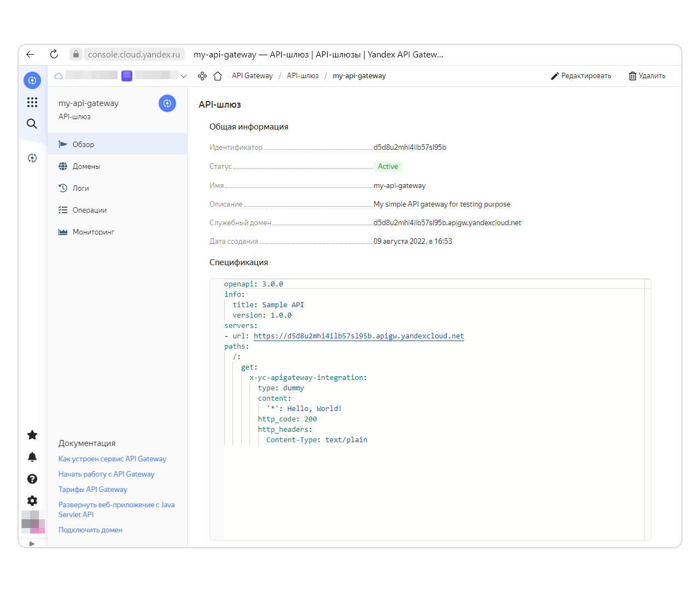Expand the cloud and folder selector chevron

184,76
